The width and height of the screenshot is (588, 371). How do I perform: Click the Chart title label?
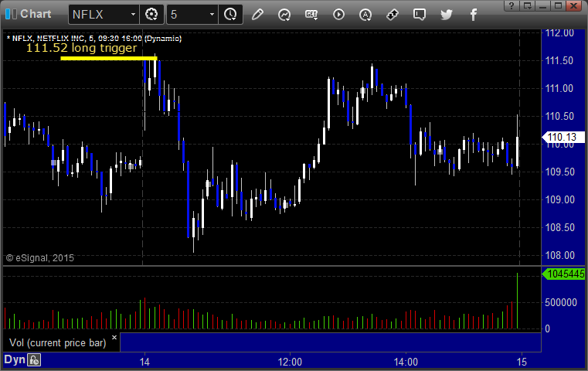pyautogui.click(x=36, y=14)
